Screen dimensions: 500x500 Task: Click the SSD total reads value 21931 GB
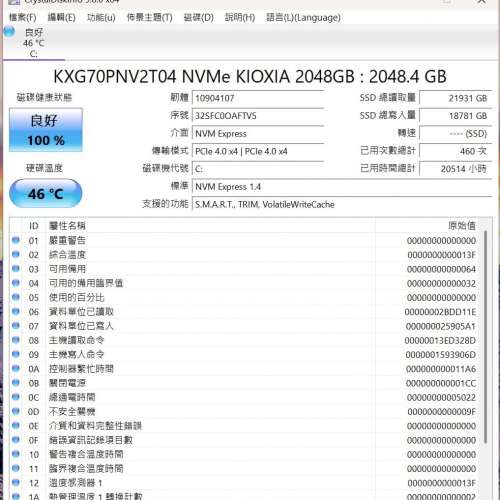click(x=456, y=98)
